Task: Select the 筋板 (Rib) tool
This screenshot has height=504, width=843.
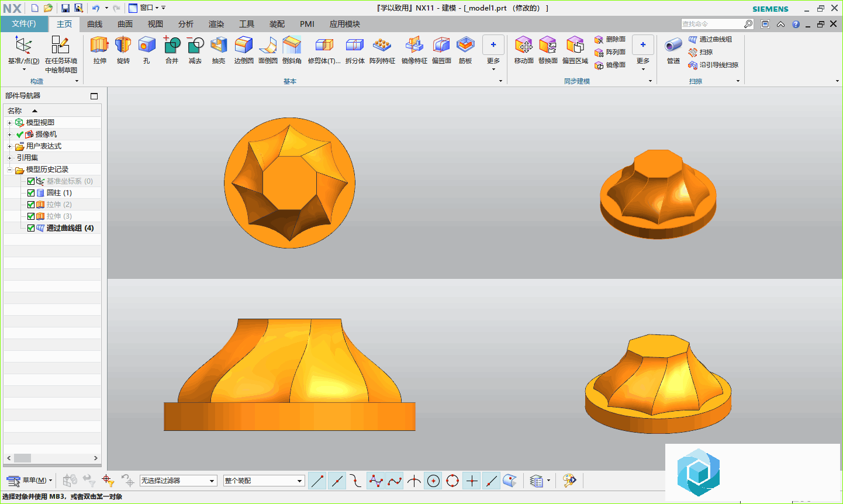Action: click(x=465, y=50)
